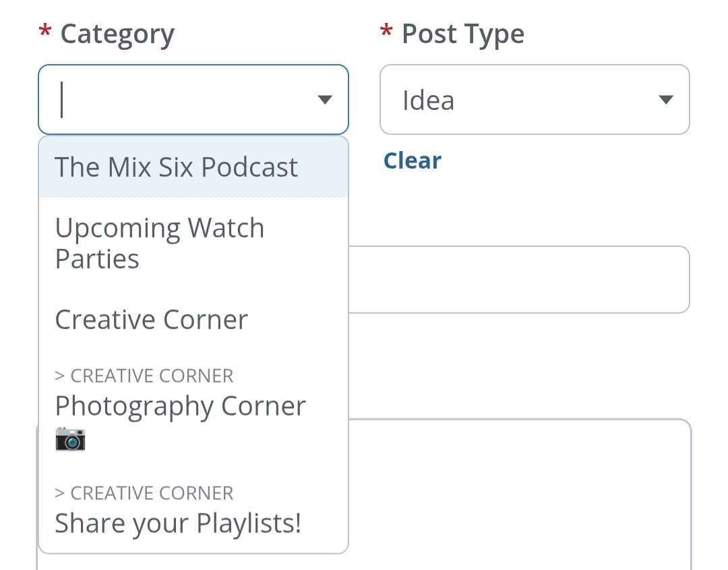Viewport: 728px width, 570px height.
Task: Click the 'Idea' value in Post Type
Action: point(428,101)
